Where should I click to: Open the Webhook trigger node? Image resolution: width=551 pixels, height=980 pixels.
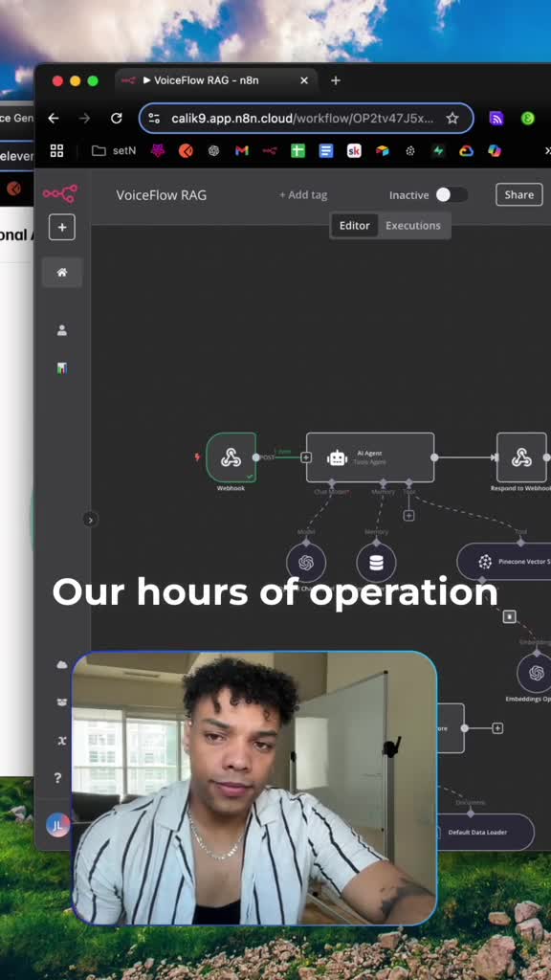tap(231, 457)
